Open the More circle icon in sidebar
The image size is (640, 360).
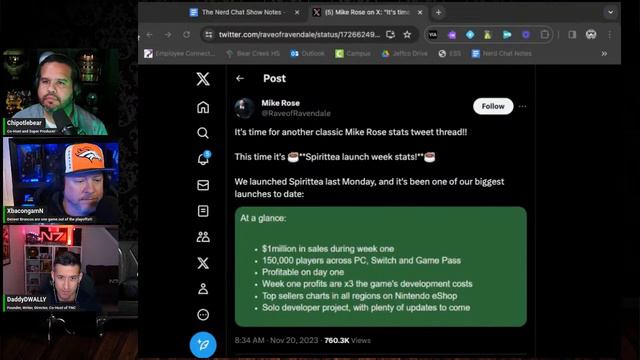[203, 315]
